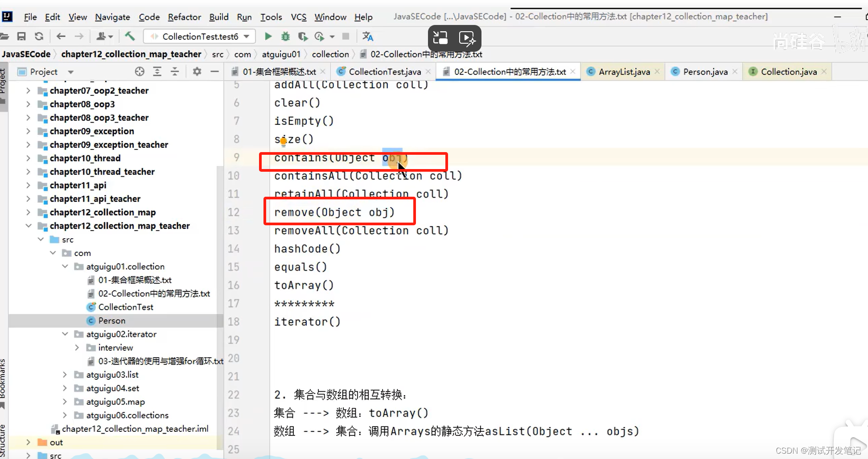Run with coverage shield icon
The width and height of the screenshot is (868, 459).
(x=303, y=36)
